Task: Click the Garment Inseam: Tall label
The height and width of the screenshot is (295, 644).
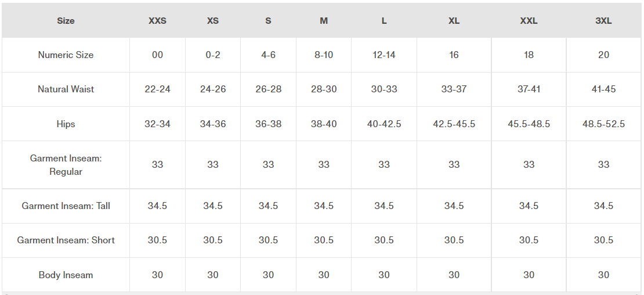Action: 66,206
